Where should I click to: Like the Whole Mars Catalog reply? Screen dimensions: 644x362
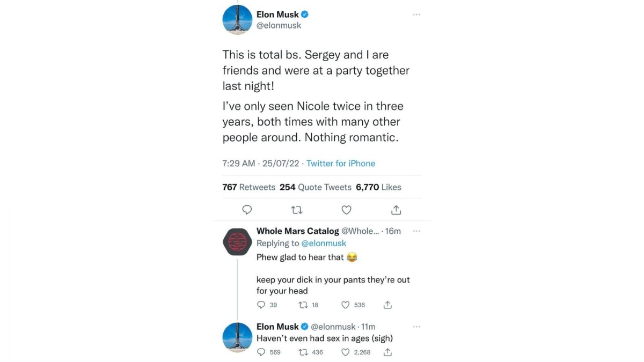coord(346,305)
